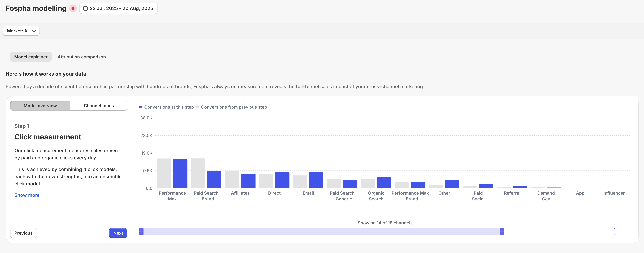Open the Show more link
The width and height of the screenshot is (644, 253).
pyautogui.click(x=27, y=195)
